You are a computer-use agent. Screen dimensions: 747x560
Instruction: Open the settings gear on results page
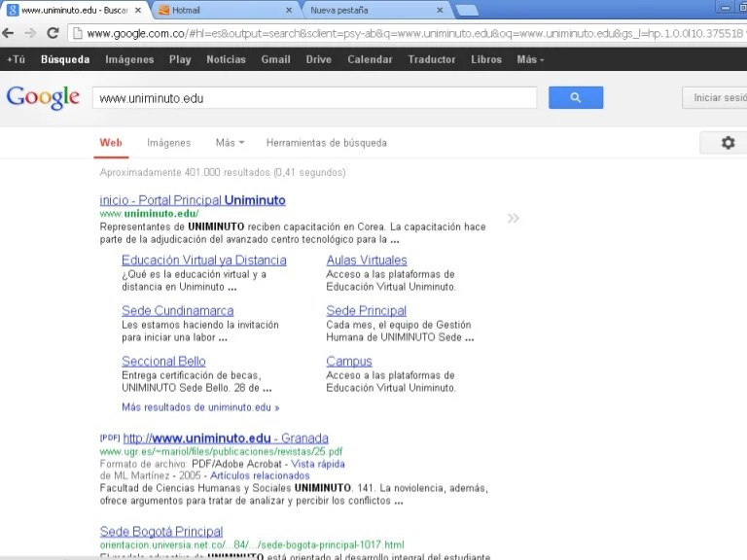click(x=728, y=142)
